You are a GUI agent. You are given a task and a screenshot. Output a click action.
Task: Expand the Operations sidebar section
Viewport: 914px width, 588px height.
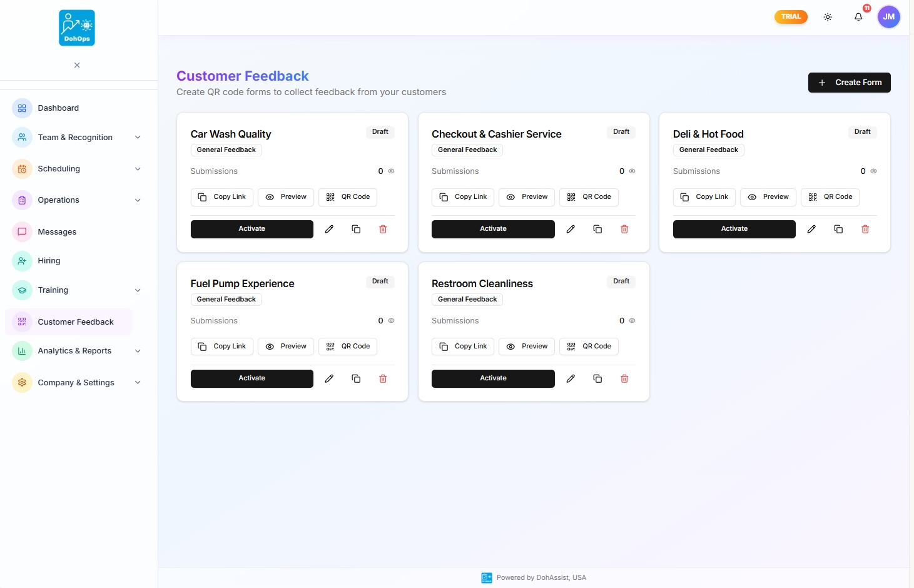point(138,200)
